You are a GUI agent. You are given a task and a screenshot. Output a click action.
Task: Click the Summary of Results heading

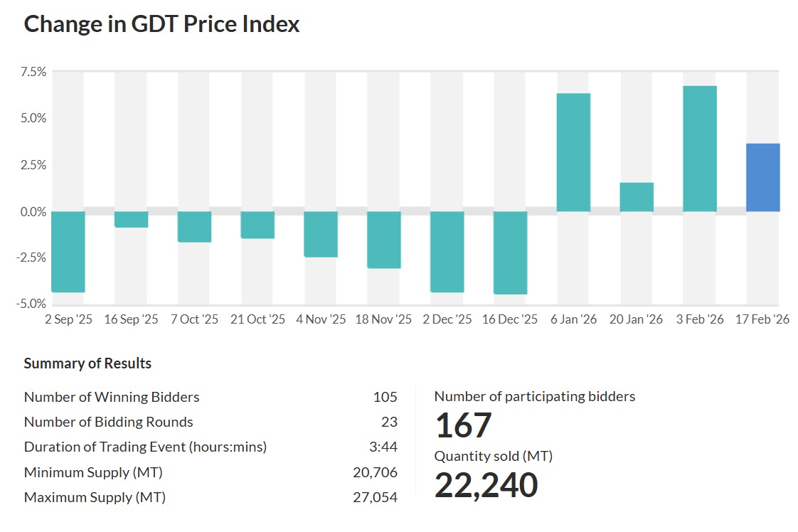click(87, 363)
